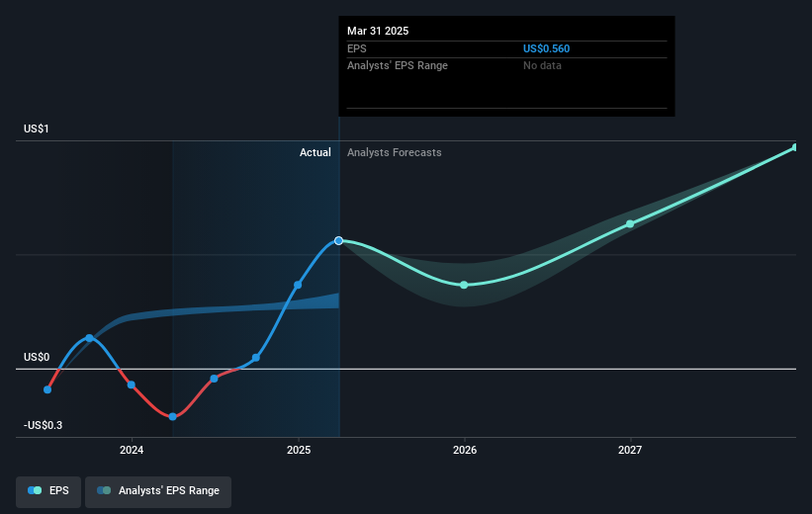Click the 2026 forecast EPS data point
The height and width of the screenshot is (514, 812).
pyautogui.click(x=464, y=286)
